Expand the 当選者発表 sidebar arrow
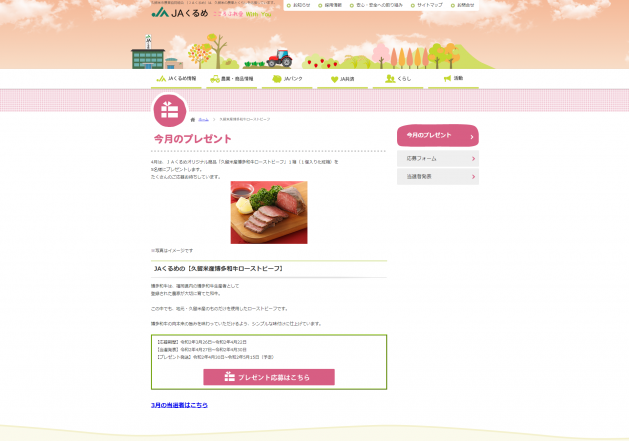This screenshot has width=629, height=441. click(473, 177)
